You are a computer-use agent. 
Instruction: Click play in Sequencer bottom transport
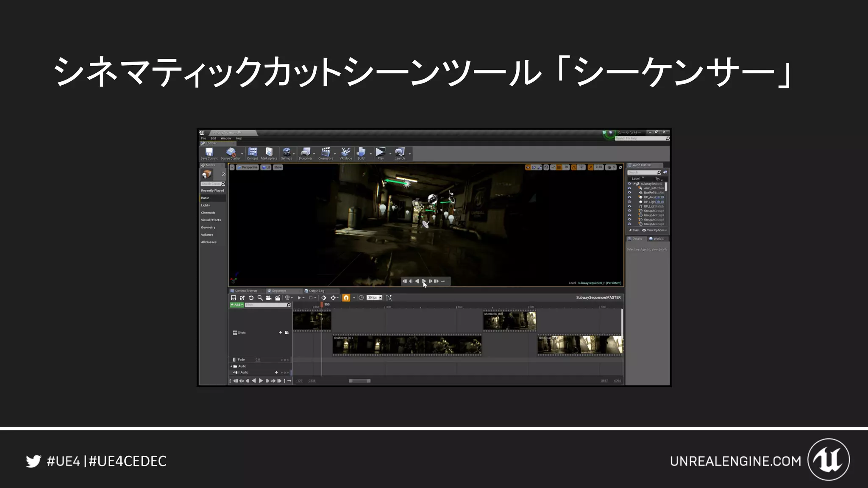(x=261, y=381)
